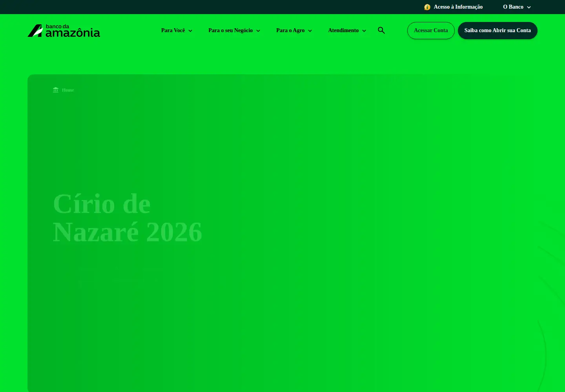Open the Atendimento menu
565x392 pixels.
343,30
